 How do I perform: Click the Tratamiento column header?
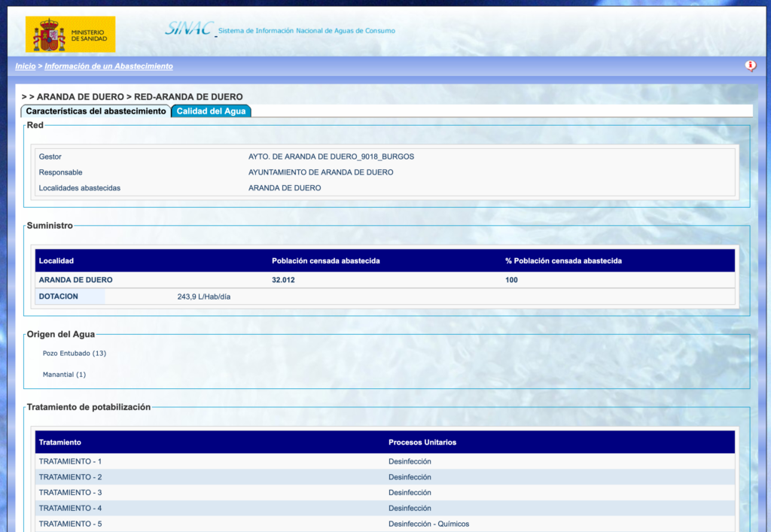point(60,442)
